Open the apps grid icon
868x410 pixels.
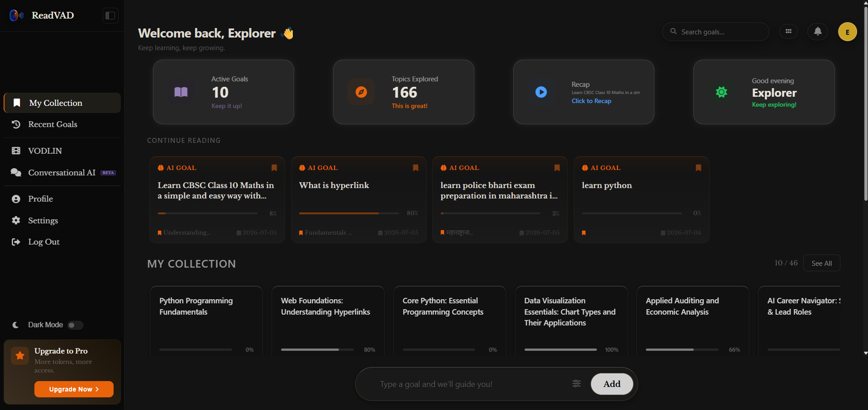click(788, 32)
